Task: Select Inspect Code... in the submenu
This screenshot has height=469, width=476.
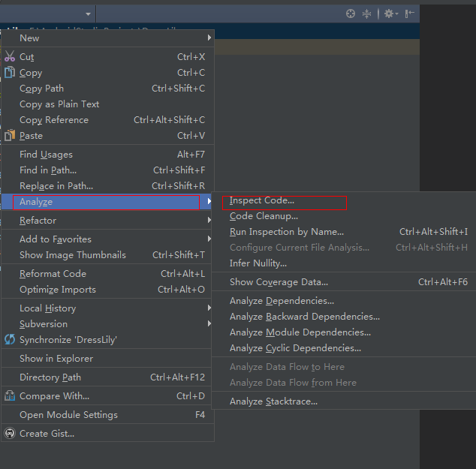Action: 344,200
